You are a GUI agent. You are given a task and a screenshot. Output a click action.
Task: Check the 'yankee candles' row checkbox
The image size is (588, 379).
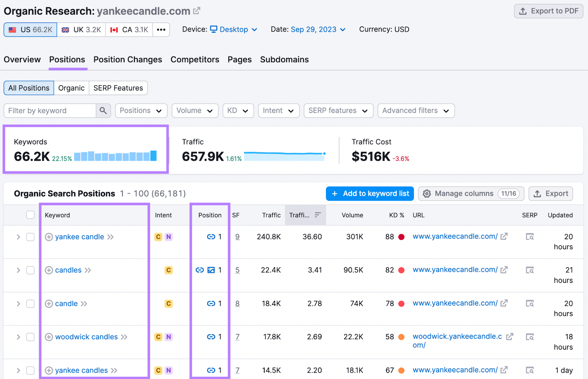pos(31,371)
